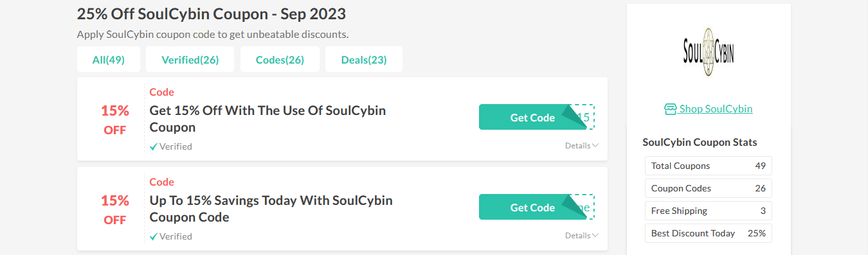The height and width of the screenshot is (255, 868).
Task: Open the Codes(26) filter tab
Action: [280, 60]
